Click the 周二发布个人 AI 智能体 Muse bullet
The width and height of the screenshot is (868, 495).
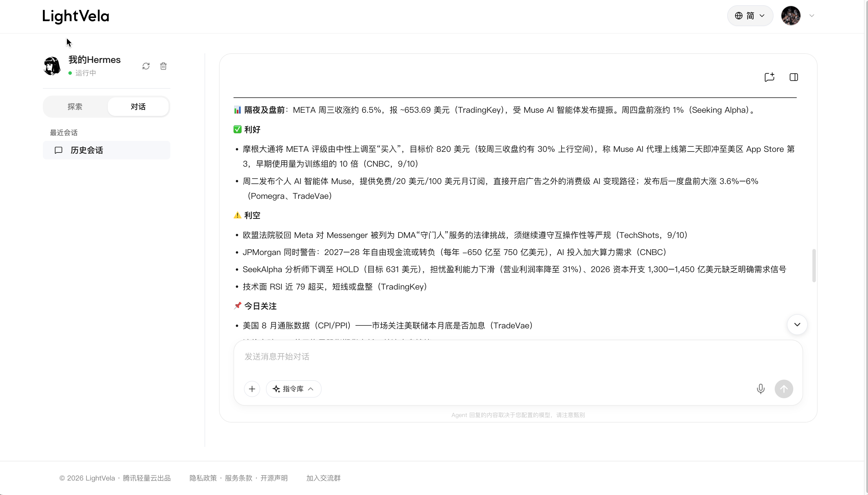pyautogui.click(x=500, y=188)
